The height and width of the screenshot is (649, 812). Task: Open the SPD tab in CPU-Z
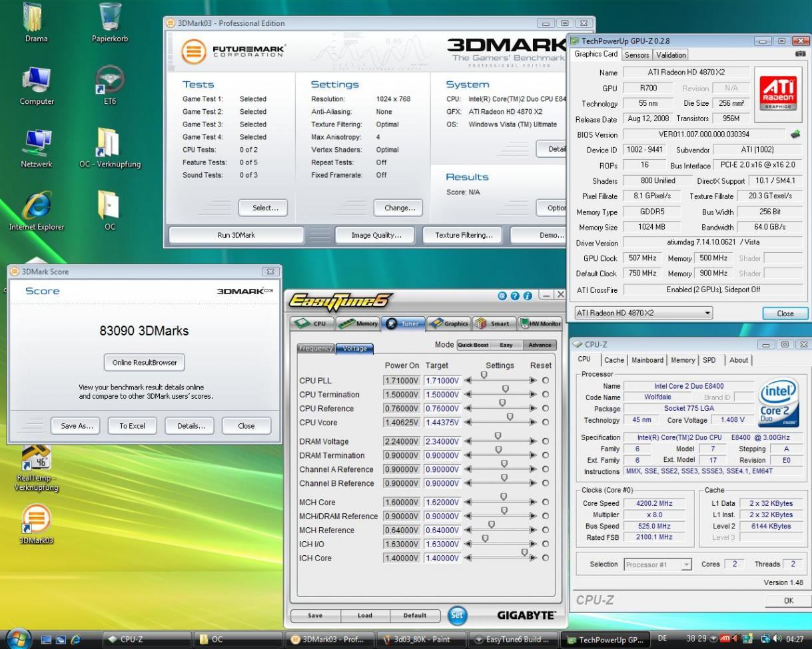click(711, 359)
